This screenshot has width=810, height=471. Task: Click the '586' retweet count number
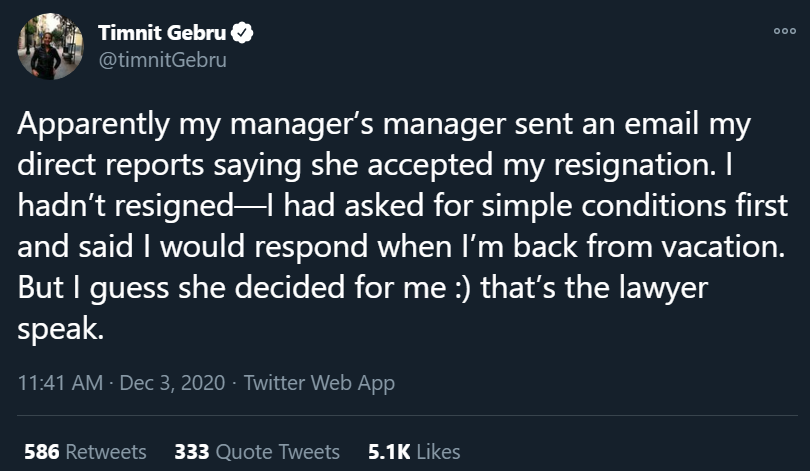click(41, 452)
